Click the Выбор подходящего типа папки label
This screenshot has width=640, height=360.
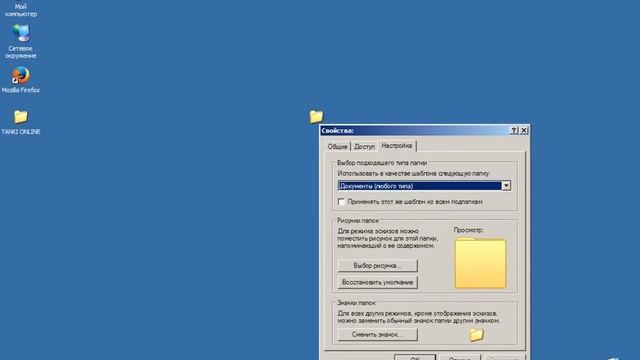[x=382, y=163]
